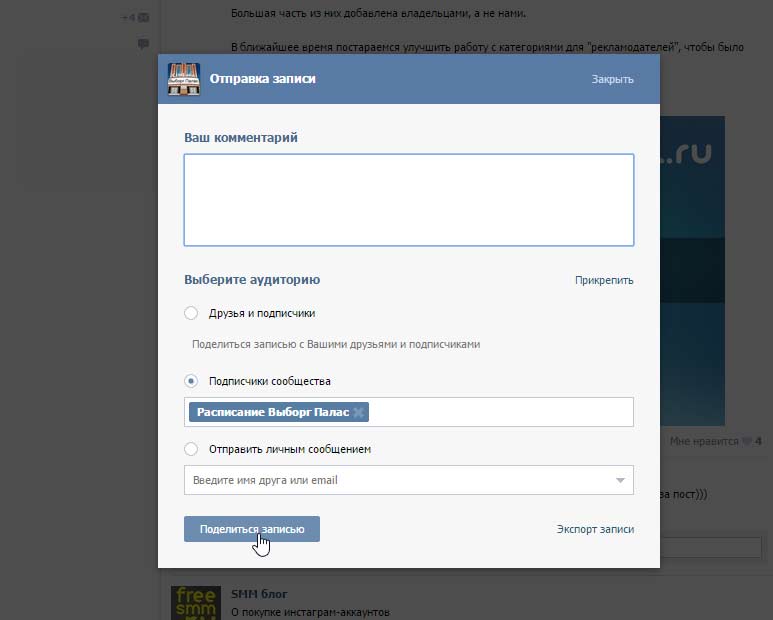
Task: Select Подписчики сообщества radio option
Action: coord(191,381)
